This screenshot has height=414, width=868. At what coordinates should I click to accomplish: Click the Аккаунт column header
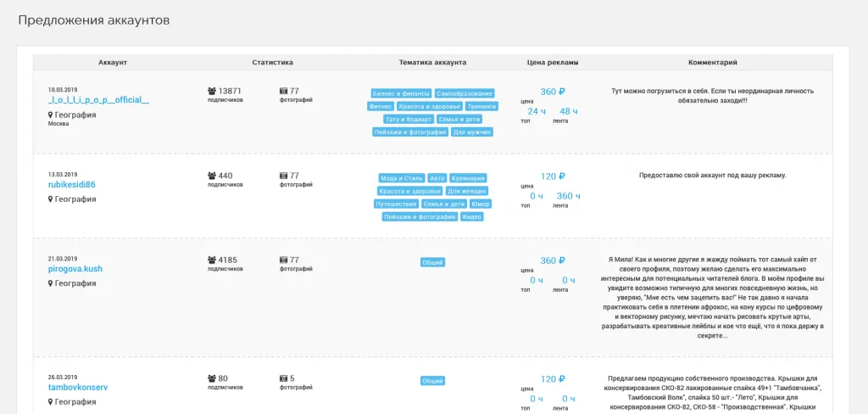[x=113, y=63]
